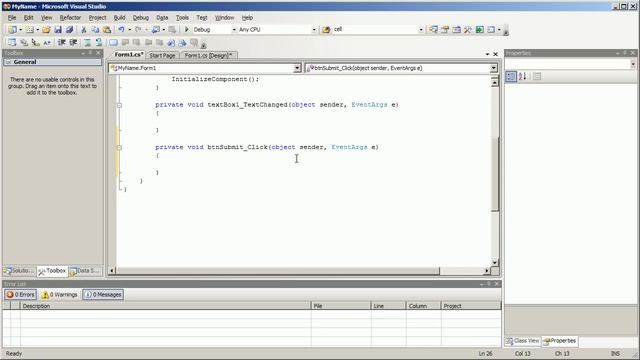Open Solution Explorer from the toolbar icon

[x=433, y=29]
